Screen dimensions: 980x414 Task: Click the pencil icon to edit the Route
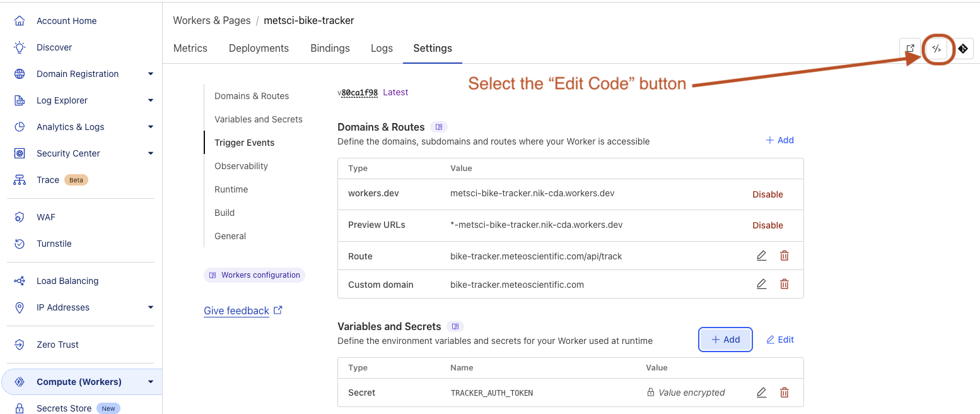[761, 255]
